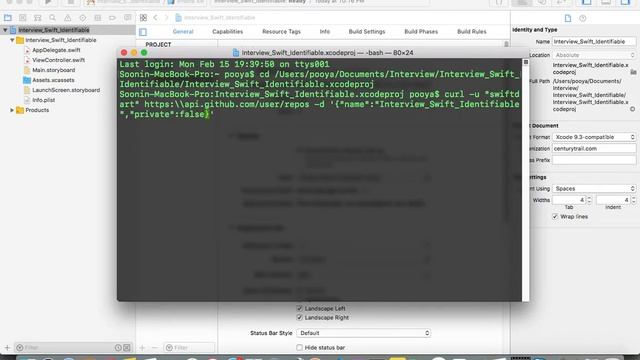
Task: Collapse the Interview_Swift_Identifiable project root
Action: (x=5, y=30)
